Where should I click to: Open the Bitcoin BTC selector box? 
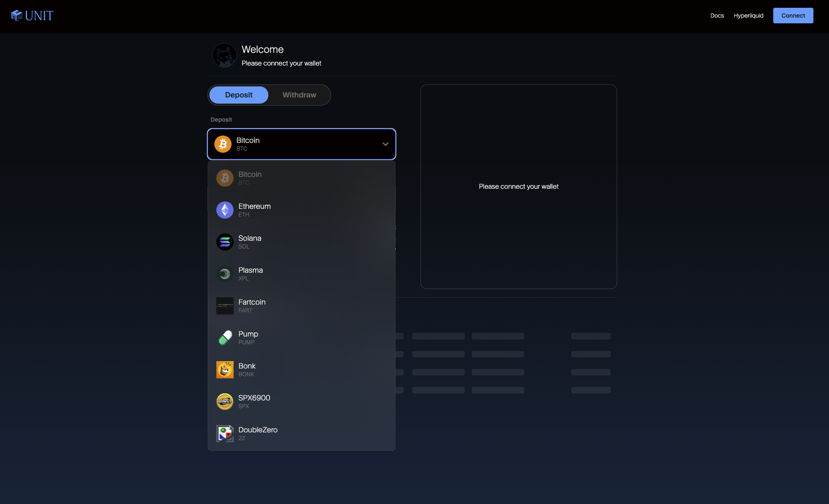[x=301, y=144]
